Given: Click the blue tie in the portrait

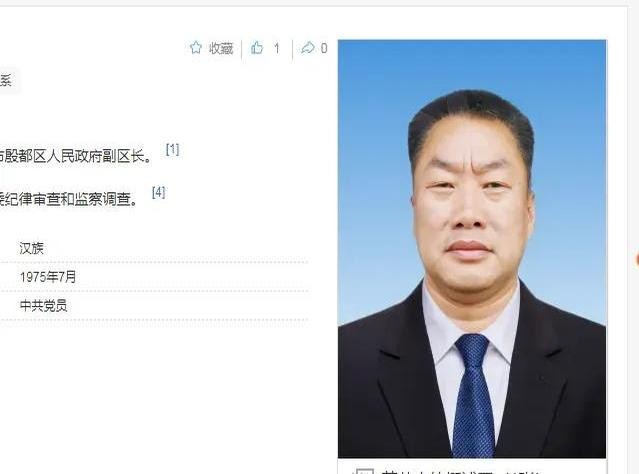Looking at the screenshot, I should coord(473,395).
